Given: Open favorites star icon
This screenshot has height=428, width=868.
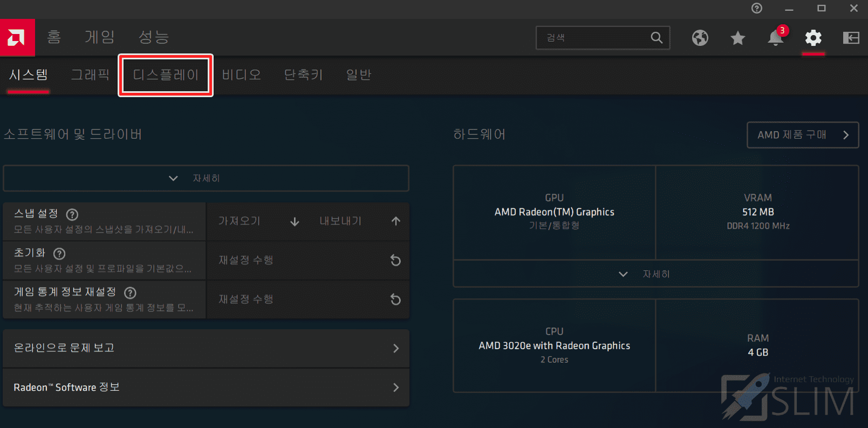Looking at the screenshot, I should coord(737,38).
